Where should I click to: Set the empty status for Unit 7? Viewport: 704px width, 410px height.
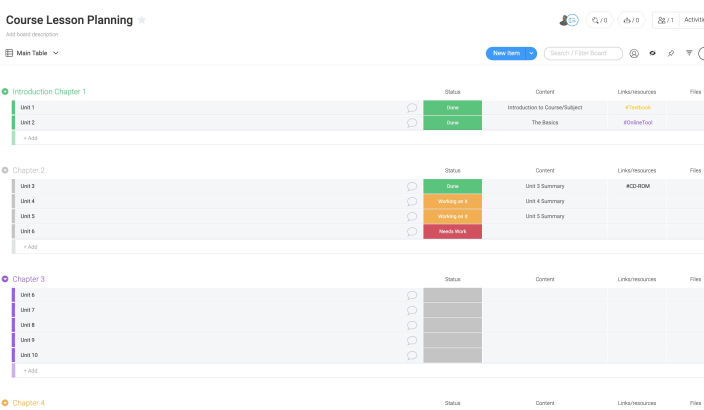[453, 310]
